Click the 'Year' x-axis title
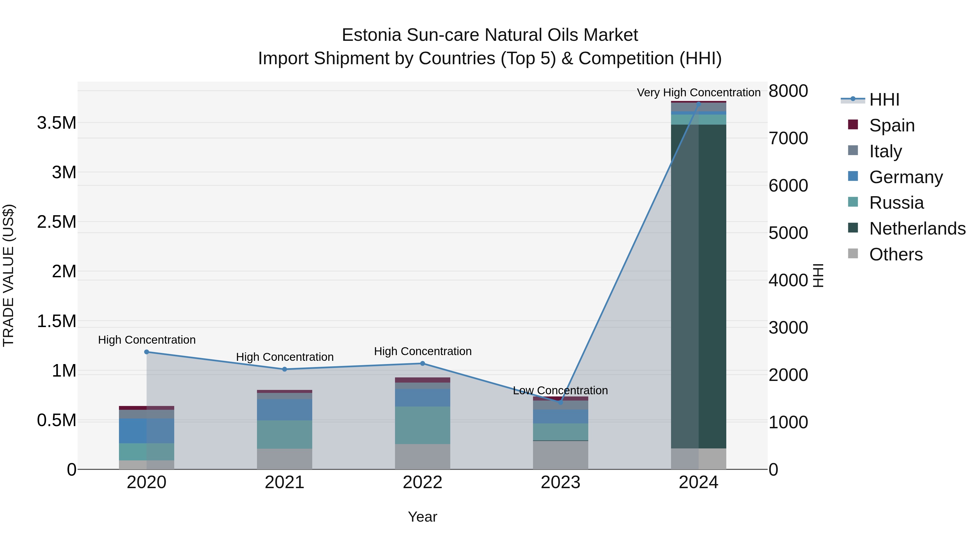The image size is (980, 551). coord(422,517)
